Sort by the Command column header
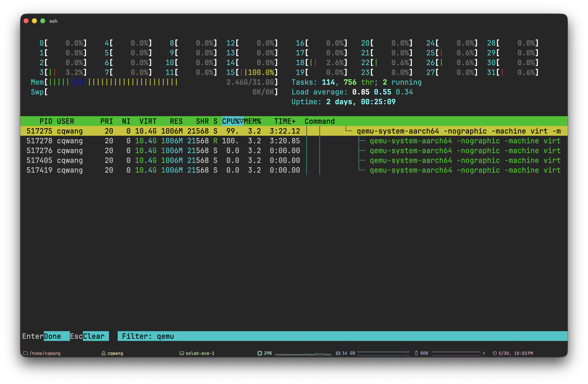The height and width of the screenshot is (384, 588). (x=320, y=121)
